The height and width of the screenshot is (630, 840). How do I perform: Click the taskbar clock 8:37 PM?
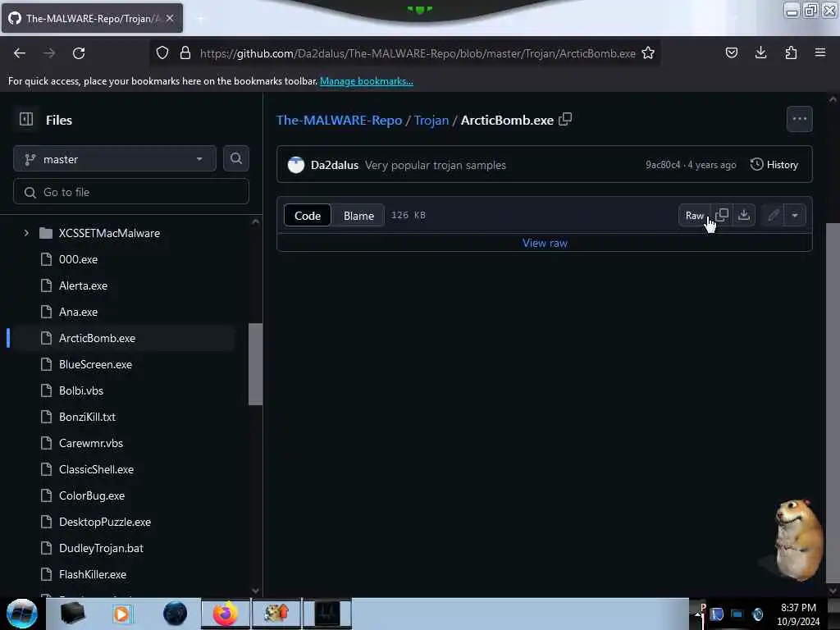click(x=798, y=608)
